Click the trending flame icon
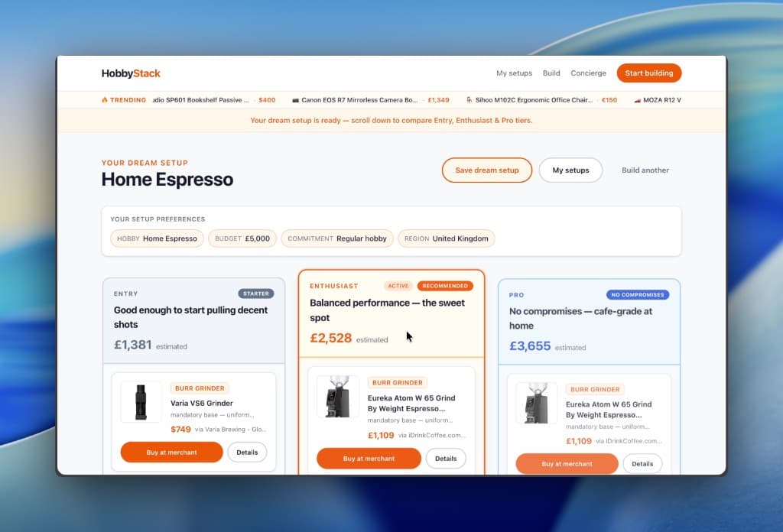Viewport: 783px width, 532px height. pos(104,100)
